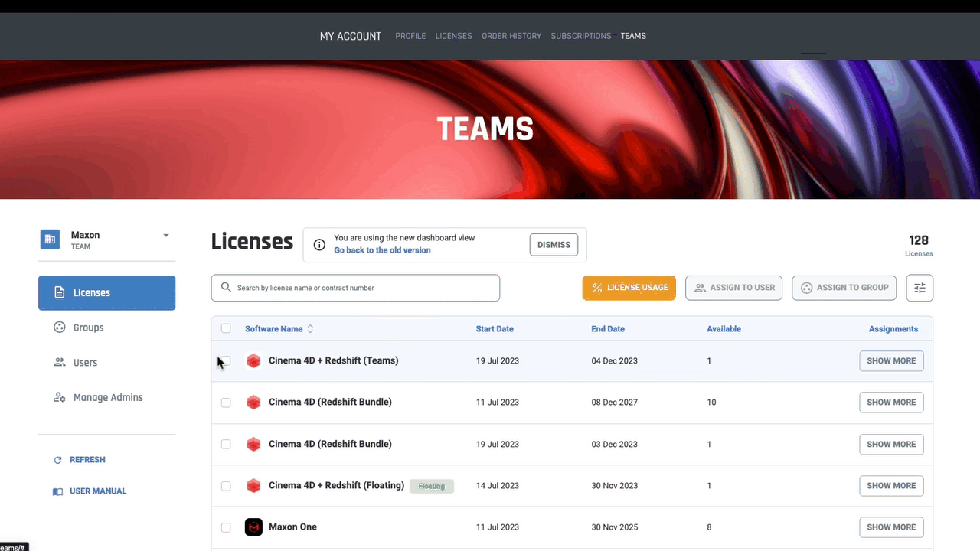Viewport: 980px width, 551px height.
Task: Click the Groups circle icon in sidebar
Action: tap(59, 328)
